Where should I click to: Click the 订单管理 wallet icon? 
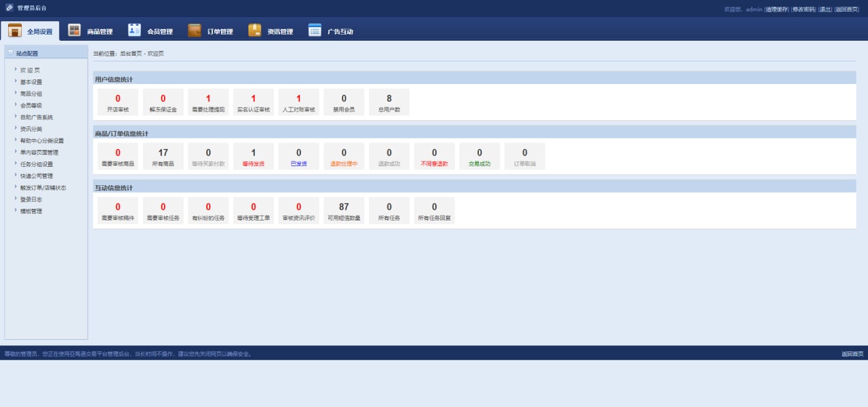tap(195, 31)
